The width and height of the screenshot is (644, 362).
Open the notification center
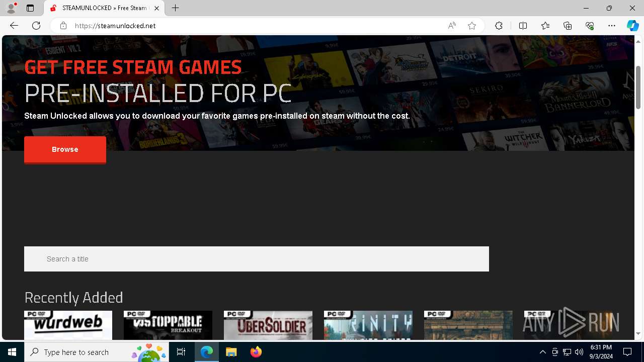tap(628, 352)
